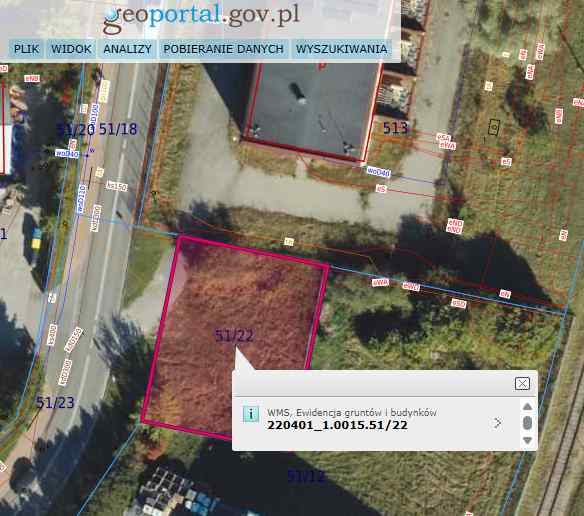Image resolution: width=584 pixels, height=516 pixels.
Task: Click the popup scroll down arrow
Action: click(x=527, y=440)
